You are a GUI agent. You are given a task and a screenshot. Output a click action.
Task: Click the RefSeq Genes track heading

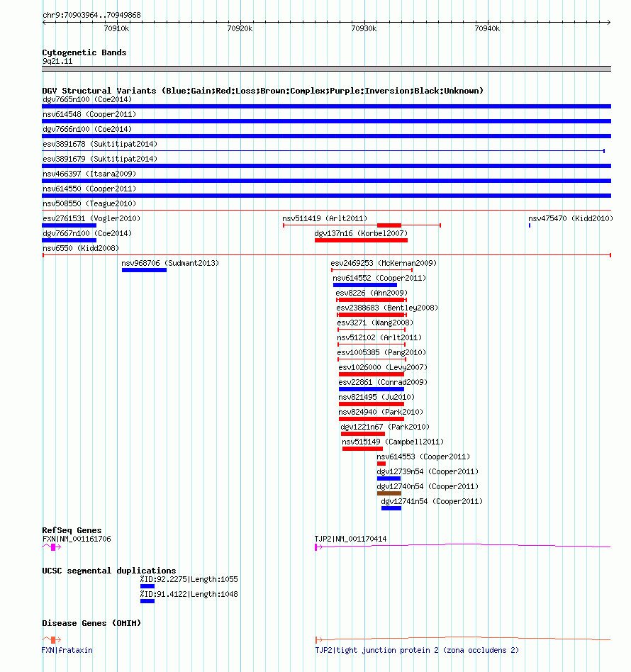(72, 530)
